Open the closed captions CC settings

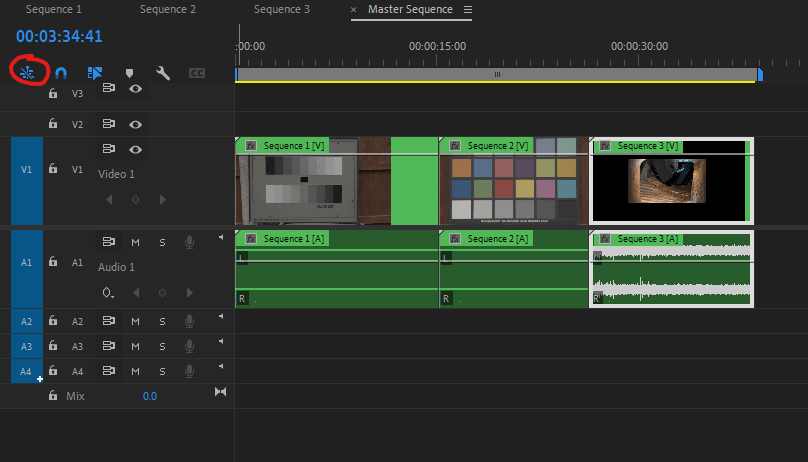click(x=197, y=73)
